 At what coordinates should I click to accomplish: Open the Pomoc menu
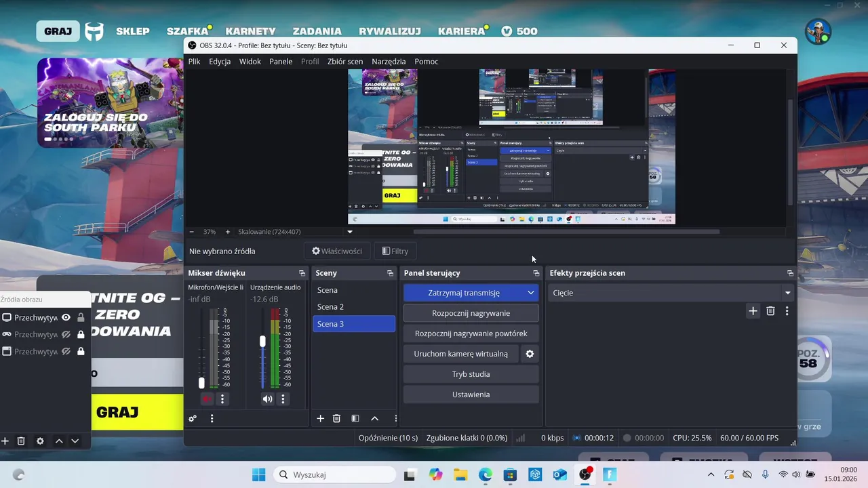[427, 61]
